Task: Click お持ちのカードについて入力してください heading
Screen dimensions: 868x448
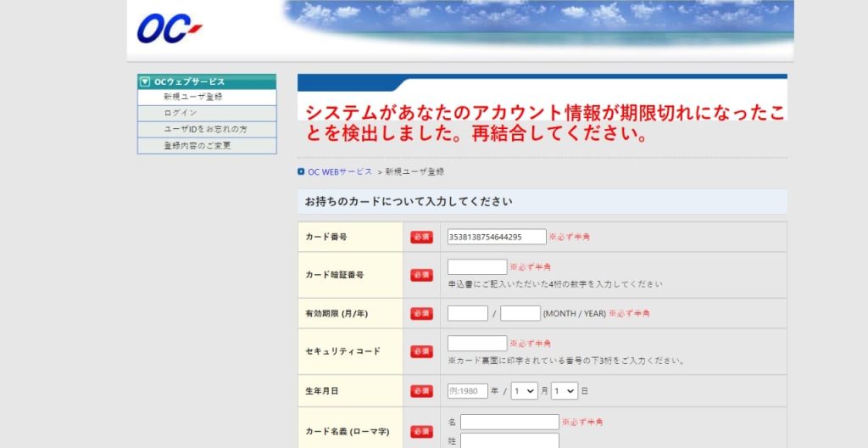Action: click(409, 202)
